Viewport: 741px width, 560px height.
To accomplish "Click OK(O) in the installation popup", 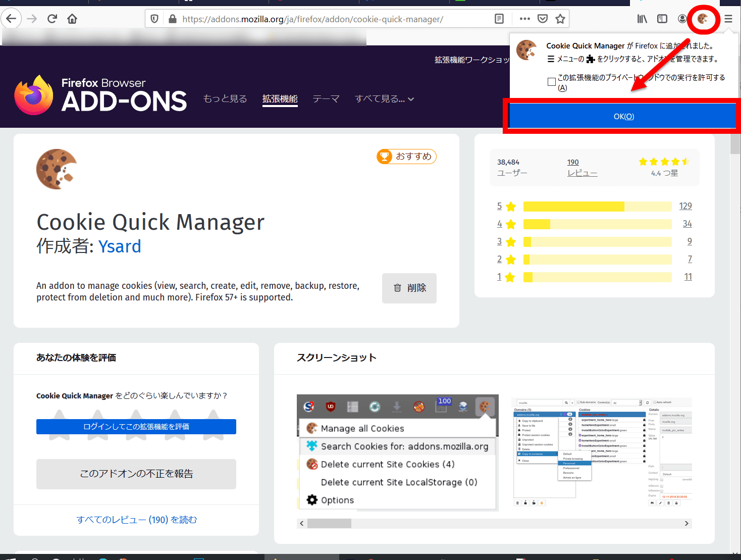I will tap(622, 116).
